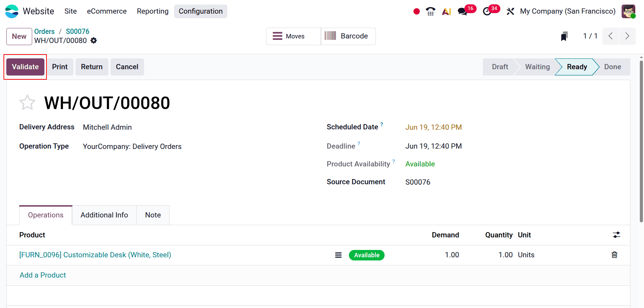Click the Validate button
644x308 pixels.
point(25,67)
